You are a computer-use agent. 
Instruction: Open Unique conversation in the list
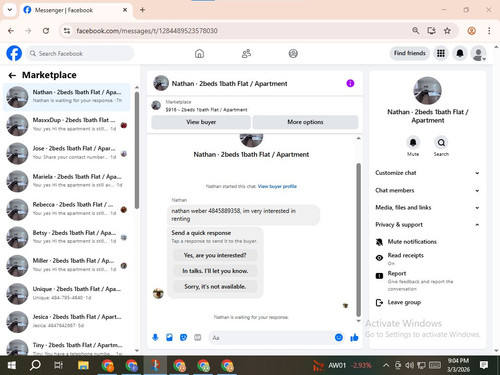(x=66, y=293)
